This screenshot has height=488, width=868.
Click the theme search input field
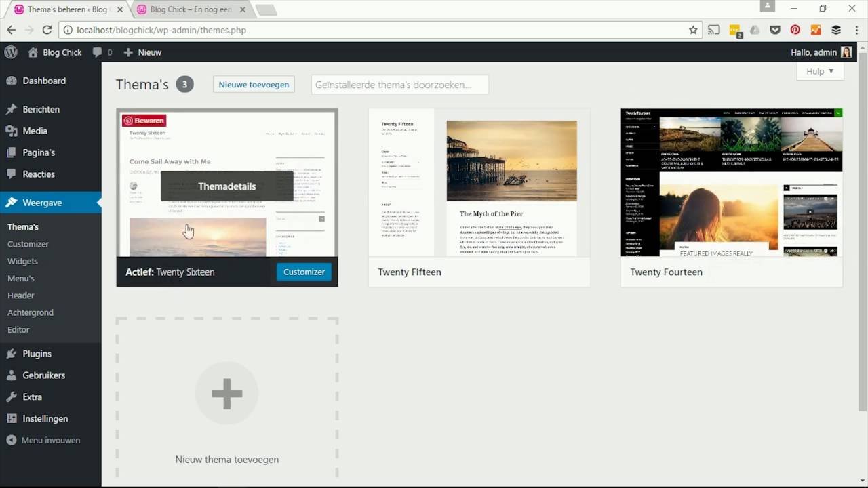[x=399, y=84]
